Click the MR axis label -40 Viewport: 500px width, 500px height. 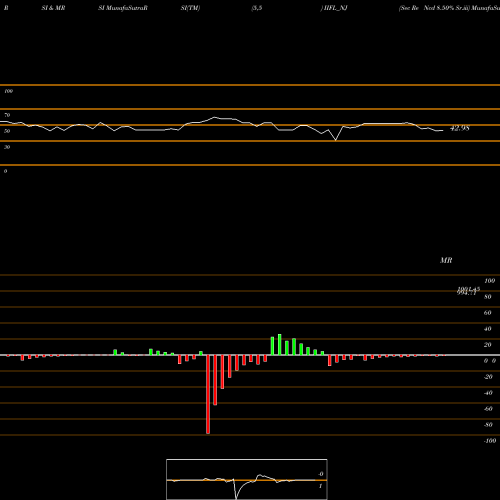coord(488,393)
